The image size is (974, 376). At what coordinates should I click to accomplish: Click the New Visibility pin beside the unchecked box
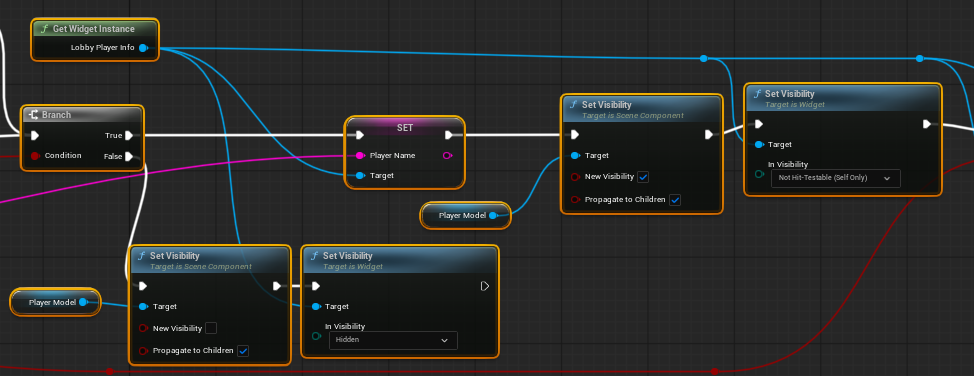click(x=143, y=328)
